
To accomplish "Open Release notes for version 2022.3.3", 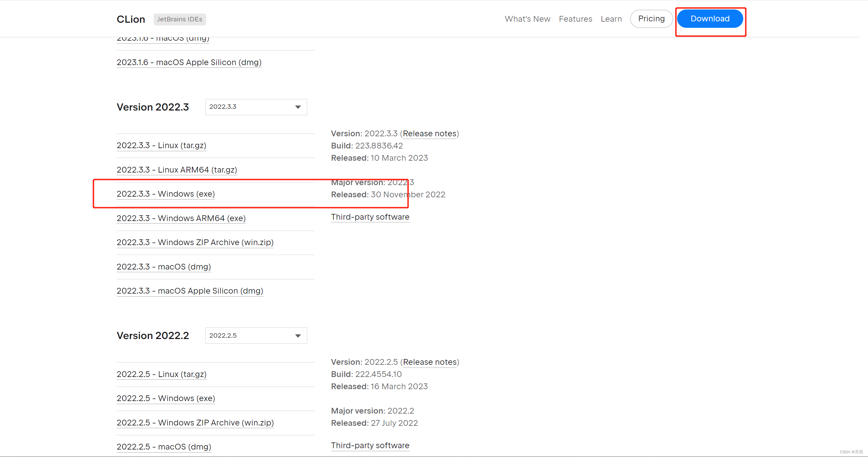I will click(429, 134).
